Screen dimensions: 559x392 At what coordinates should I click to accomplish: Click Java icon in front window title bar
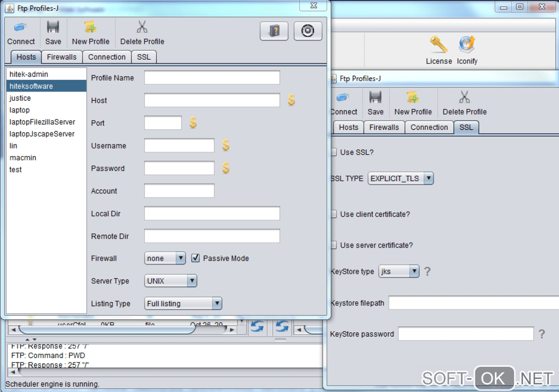point(10,8)
